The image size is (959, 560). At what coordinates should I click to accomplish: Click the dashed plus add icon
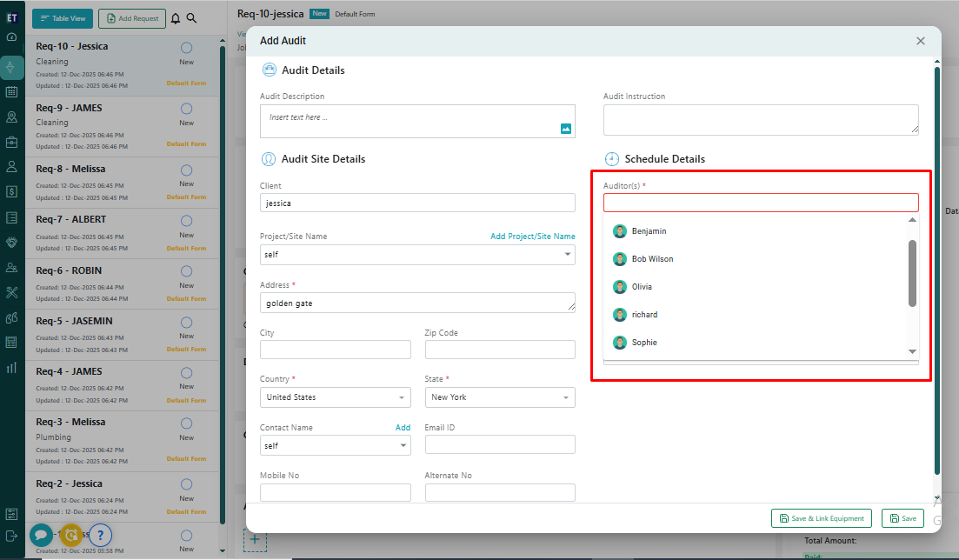(255, 540)
